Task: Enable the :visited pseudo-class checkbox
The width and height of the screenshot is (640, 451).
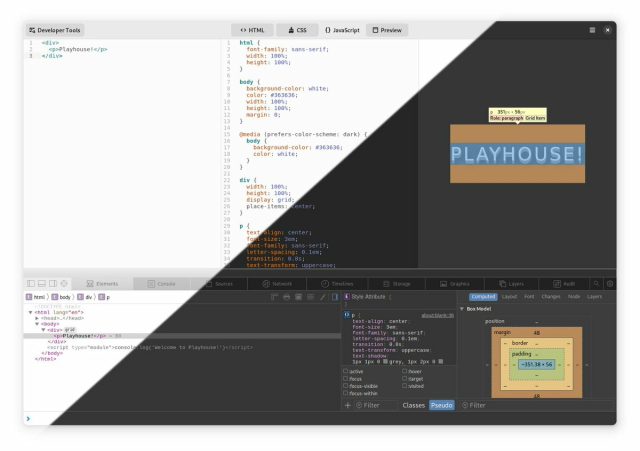Action: pos(404,386)
